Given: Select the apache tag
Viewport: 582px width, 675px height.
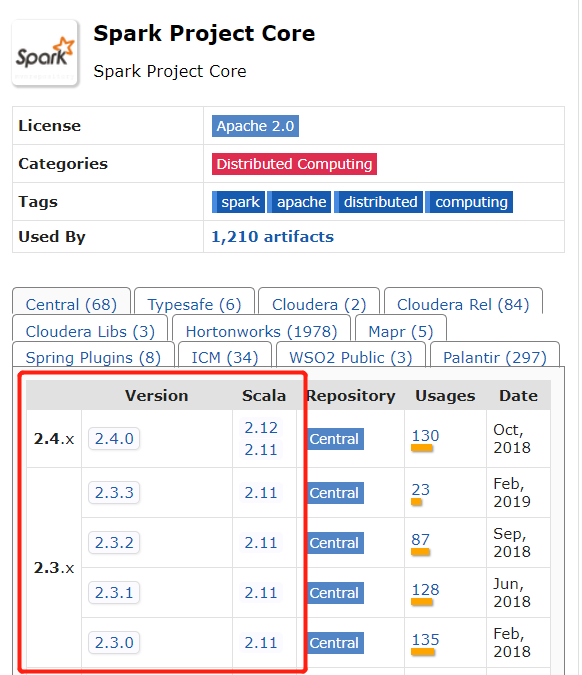Looking at the screenshot, I should coord(299,202).
